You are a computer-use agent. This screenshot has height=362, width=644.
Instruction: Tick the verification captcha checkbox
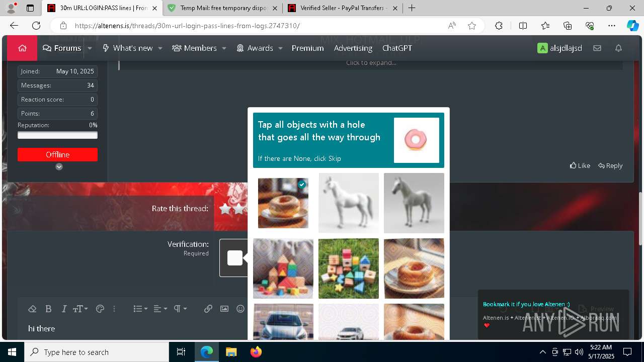(x=235, y=258)
